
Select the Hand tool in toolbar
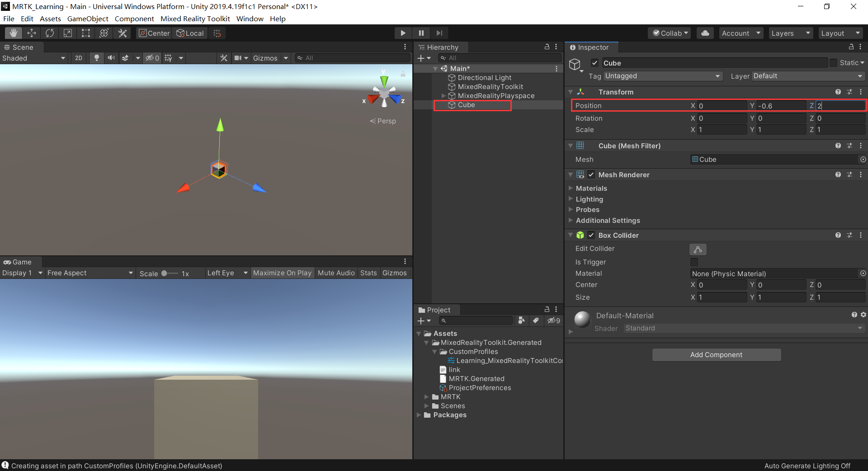[14, 33]
